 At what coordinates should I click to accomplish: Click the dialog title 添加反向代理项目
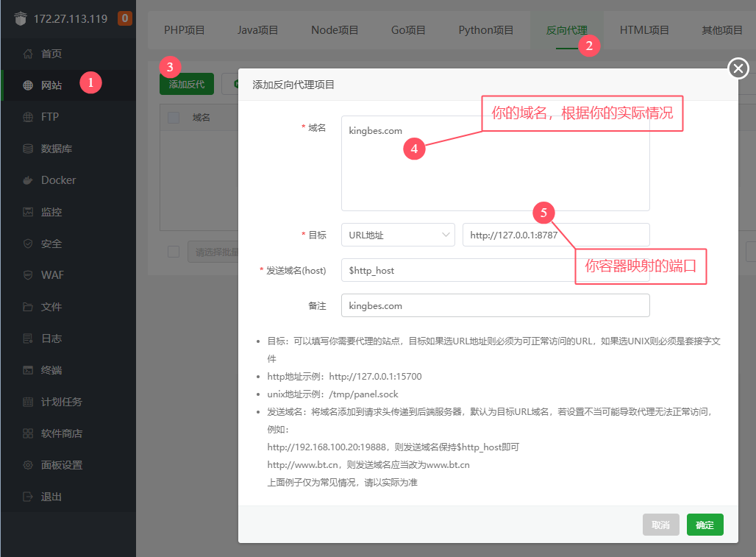click(293, 85)
